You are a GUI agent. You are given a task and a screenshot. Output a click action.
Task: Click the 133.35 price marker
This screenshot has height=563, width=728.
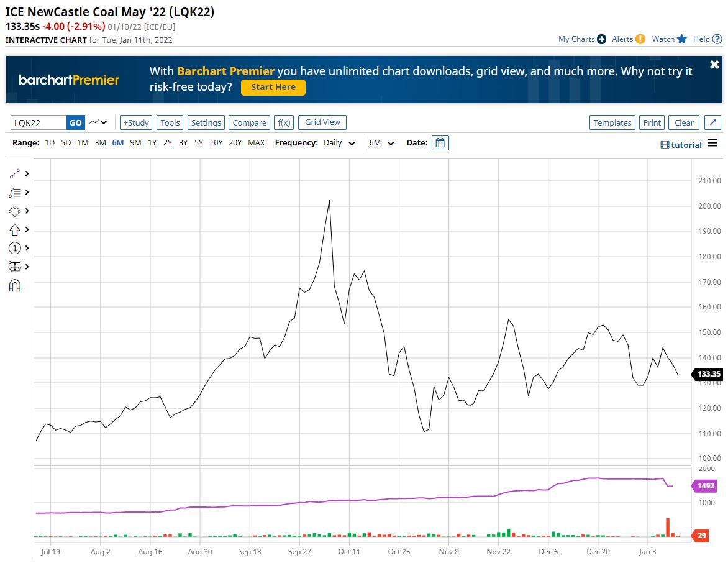pos(708,374)
